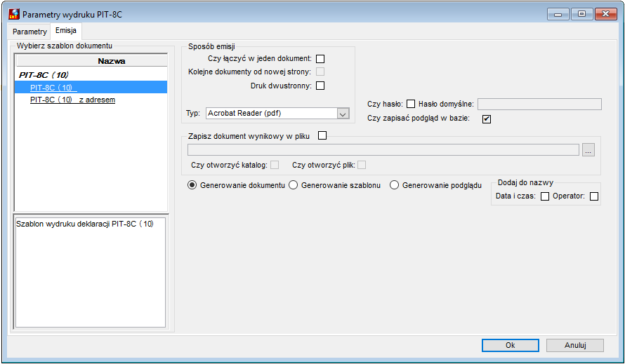625x364 pixels.
Task: Select Generowanie szablonu radio button
Action: (x=293, y=185)
